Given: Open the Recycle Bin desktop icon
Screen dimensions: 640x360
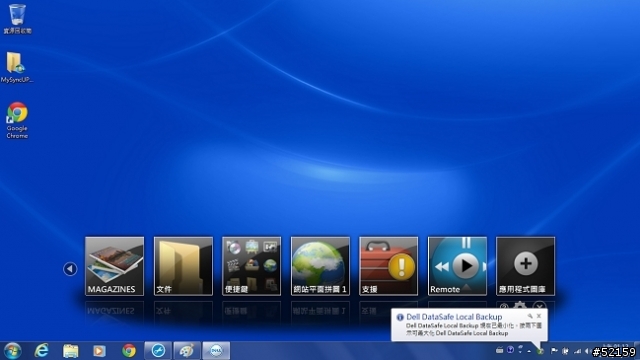Looking at the screenshot, I should [17, 19].
